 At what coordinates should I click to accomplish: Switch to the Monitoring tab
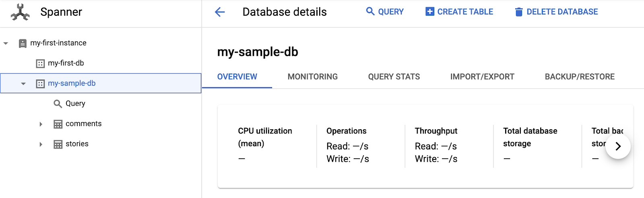click(x=312, y=77)
